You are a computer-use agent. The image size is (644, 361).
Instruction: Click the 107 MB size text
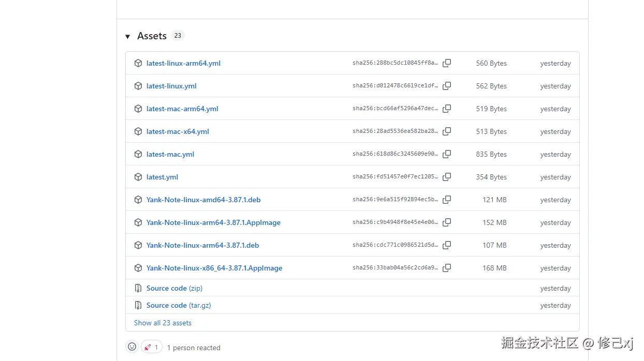[x=494, y=245]
